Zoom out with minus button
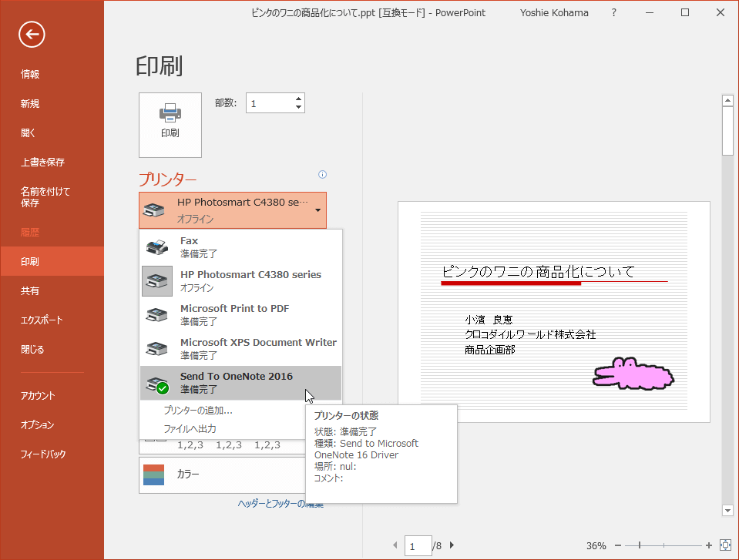Image resolution: width=739 pixels, height=560 pixels. 618,545
